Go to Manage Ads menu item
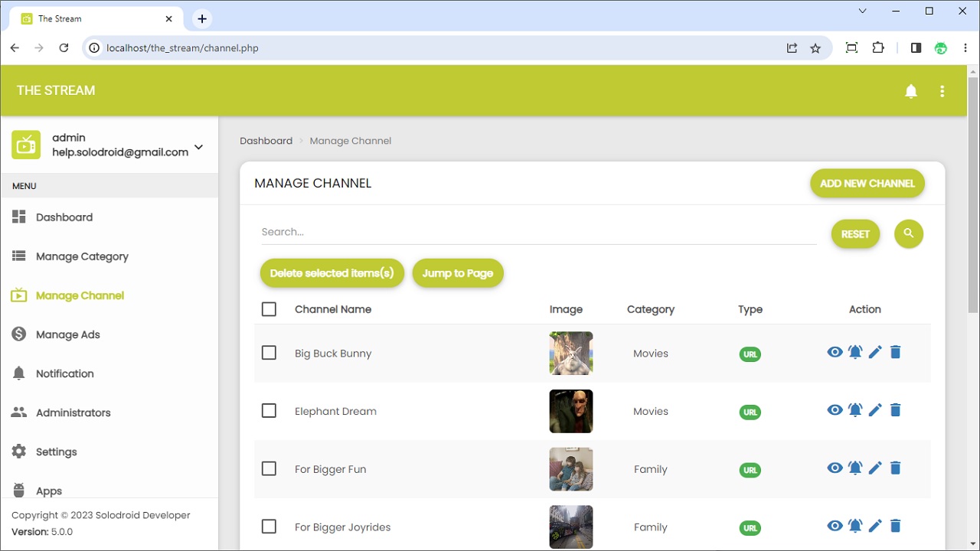The width and height of the screenshot is (980, 551). (67, 334)
